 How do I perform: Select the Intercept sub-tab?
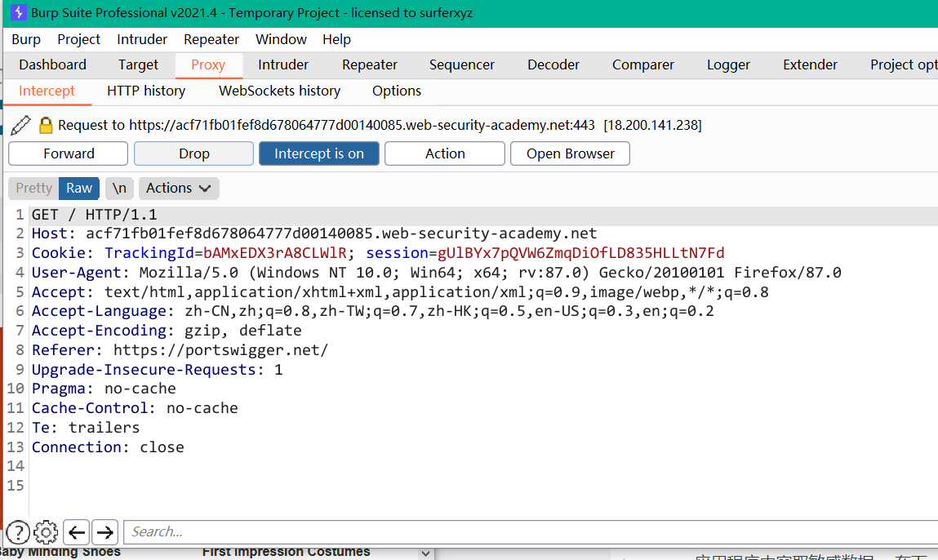pyautogui.click(x=47, y=91)
